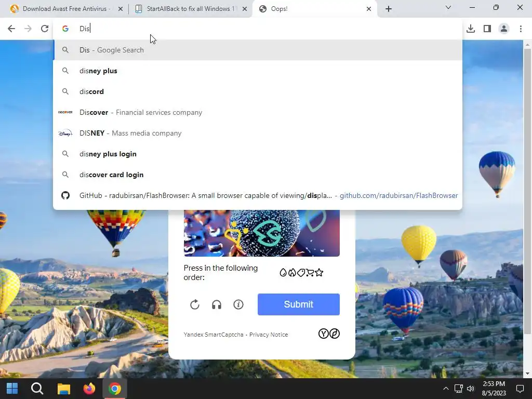This screenshot has height=399, width=532.
Task: Close the Avast Free Antivirus tab
Action: tap(121, 9)
